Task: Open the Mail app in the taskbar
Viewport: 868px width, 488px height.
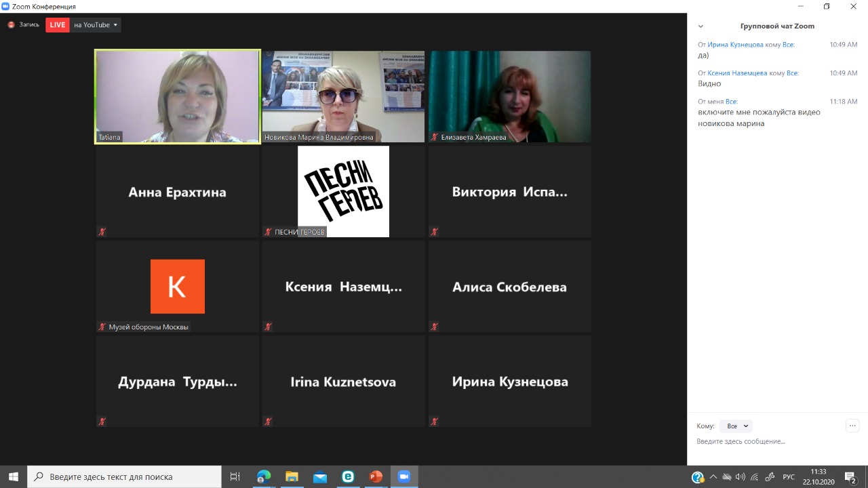Action: (x=320, y=476)
